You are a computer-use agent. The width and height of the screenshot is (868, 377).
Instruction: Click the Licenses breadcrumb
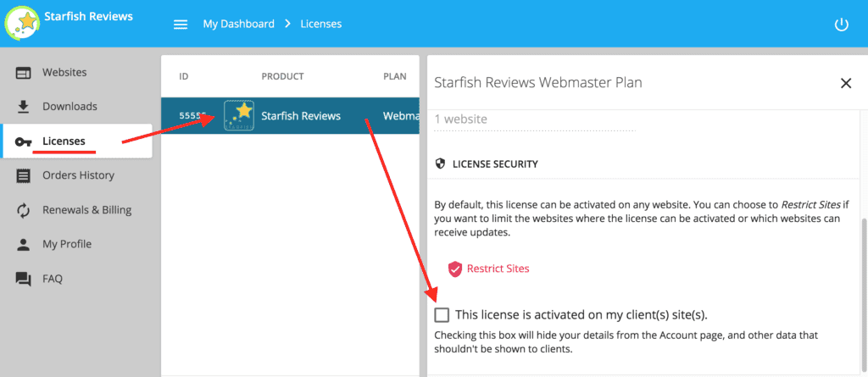(321, 25)
